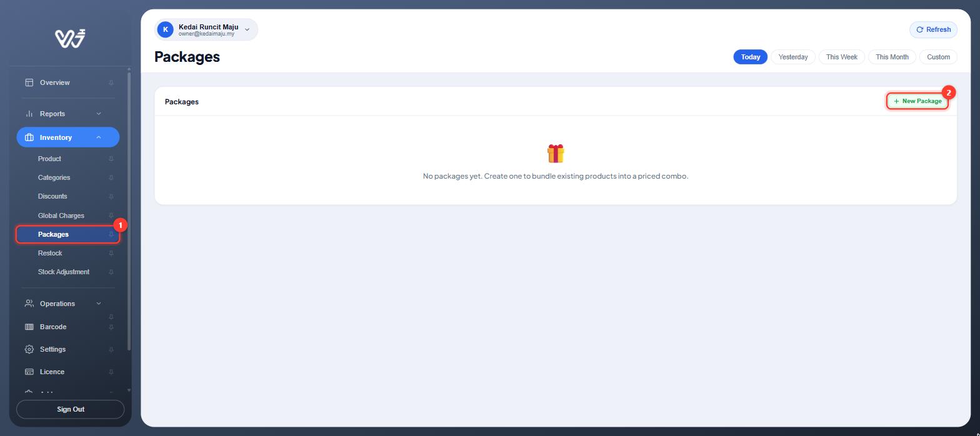
Task: Expand the Reports section chevron
Action: 98,114
